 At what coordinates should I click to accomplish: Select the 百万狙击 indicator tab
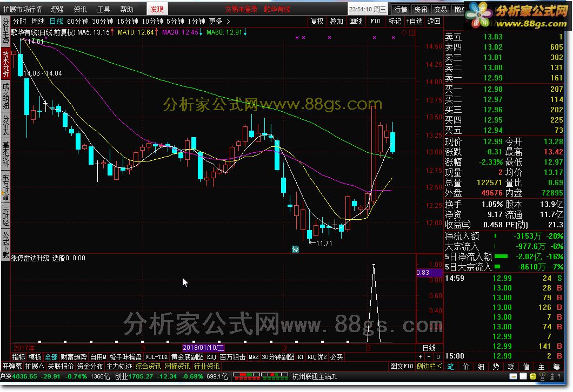pos(233,357)
